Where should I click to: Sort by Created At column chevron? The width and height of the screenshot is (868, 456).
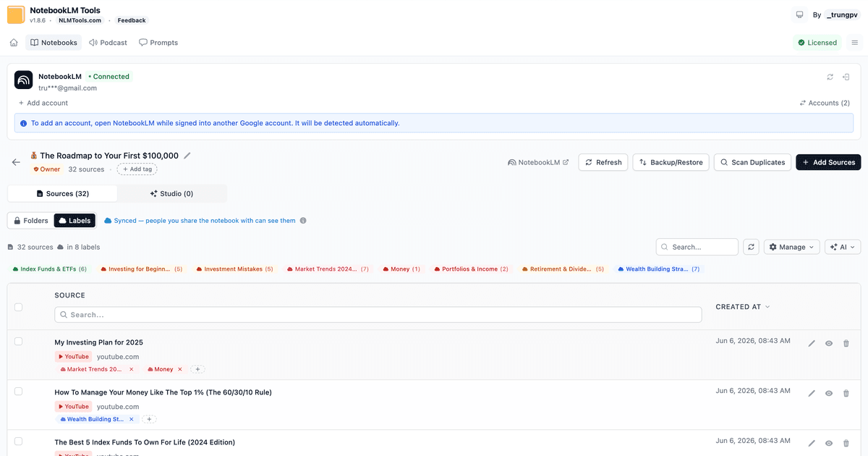click(767, 307)
